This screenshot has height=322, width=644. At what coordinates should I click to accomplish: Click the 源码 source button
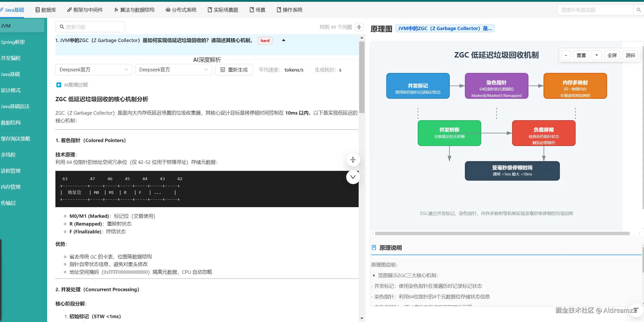(630, 55)
